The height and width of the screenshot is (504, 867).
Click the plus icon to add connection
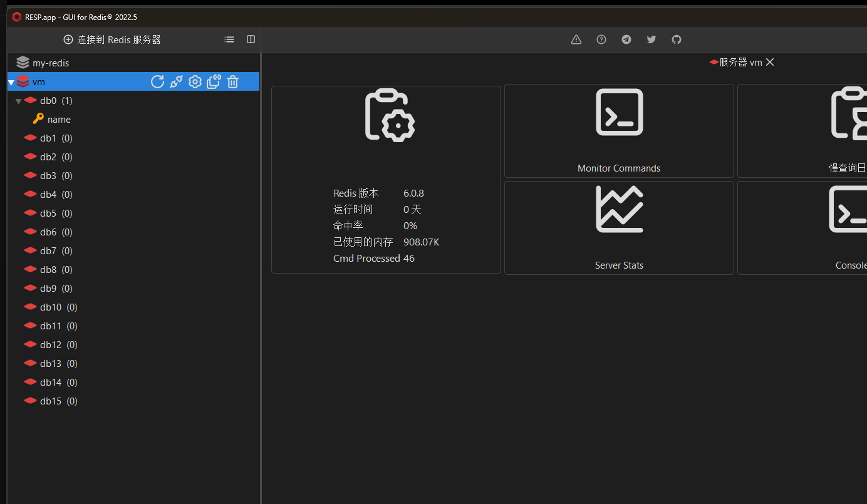click(68, 39)
